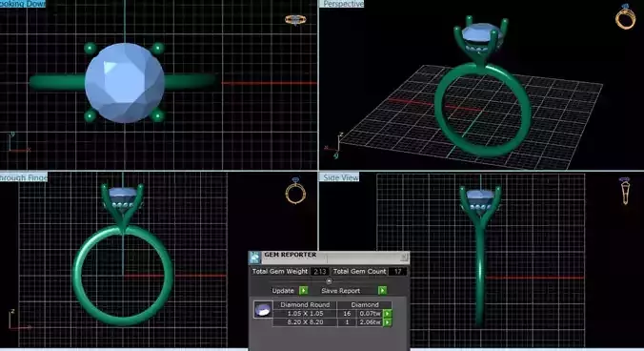The width and height of the screenshot is (644, 351).
Task: Close the Gem Reporter panel
Action: [404, 258]
